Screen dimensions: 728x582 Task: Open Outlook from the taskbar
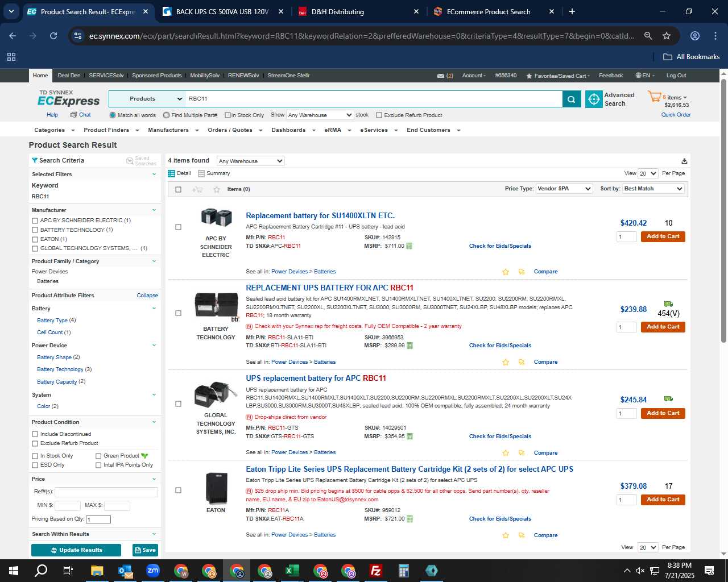125,571
